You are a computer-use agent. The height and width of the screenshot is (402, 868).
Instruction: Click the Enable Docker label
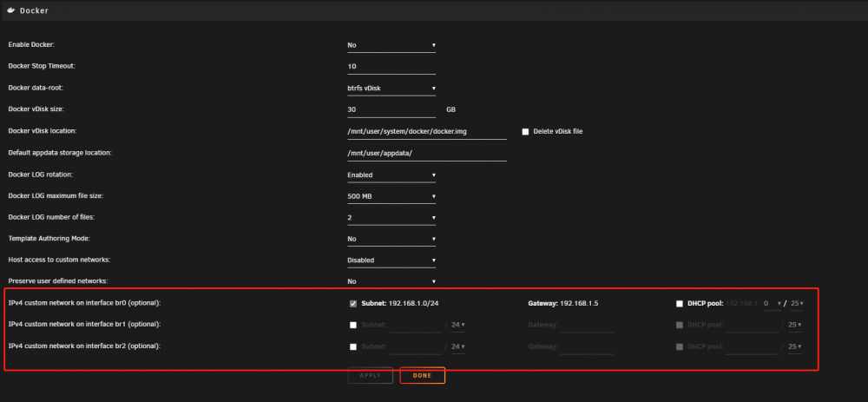(31, 45)
